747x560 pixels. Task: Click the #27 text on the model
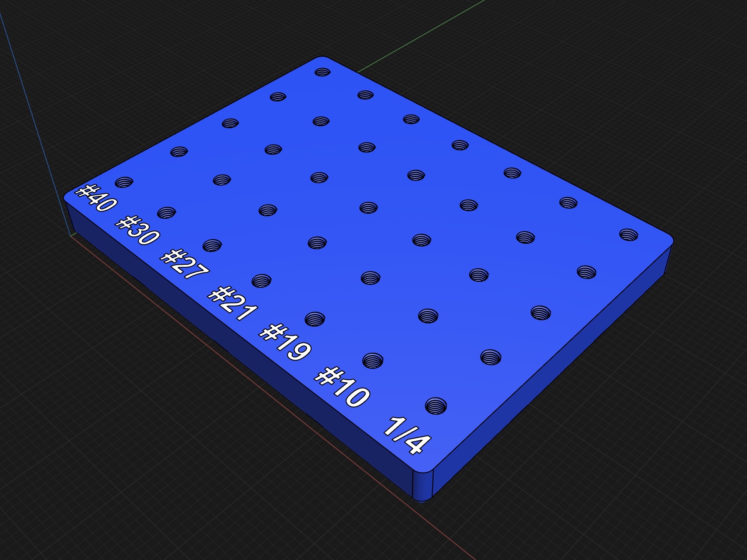185,264
